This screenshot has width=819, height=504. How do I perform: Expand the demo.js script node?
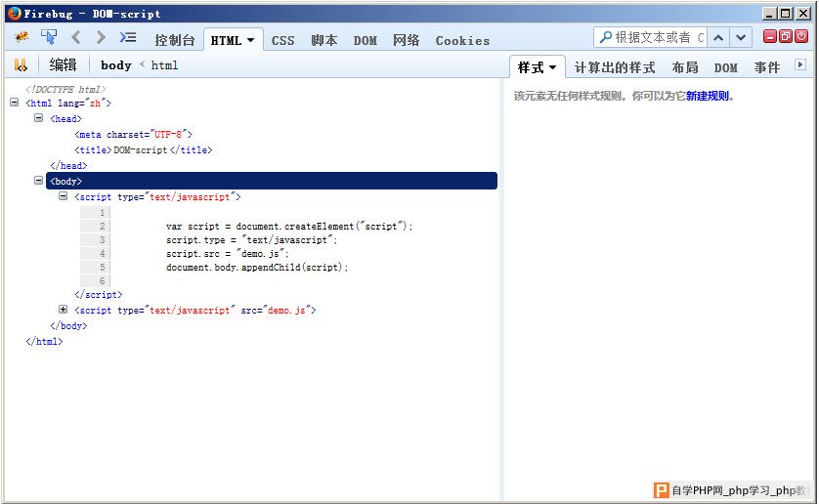tap(64, 310)
